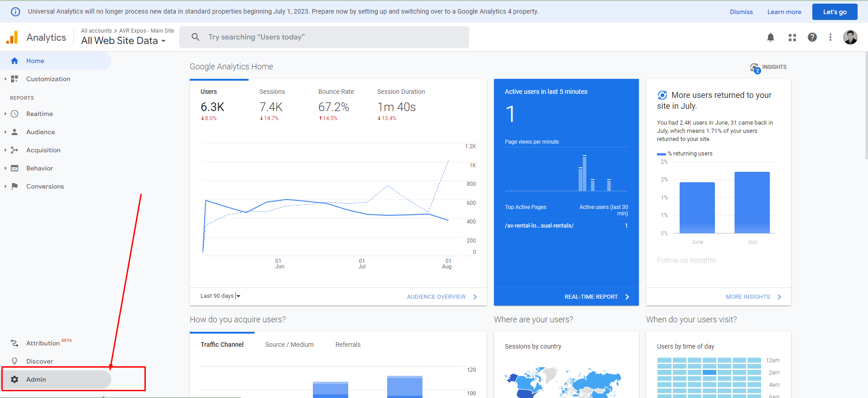Viewport: 868px width, 398px height.
Task: Click the user profile avatar
Action: (x=850, y=37)
